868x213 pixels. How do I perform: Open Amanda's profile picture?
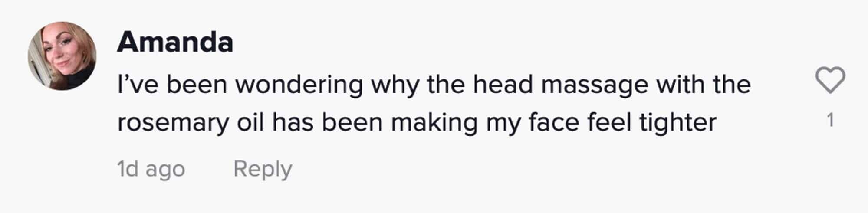(x=62, y=56)
